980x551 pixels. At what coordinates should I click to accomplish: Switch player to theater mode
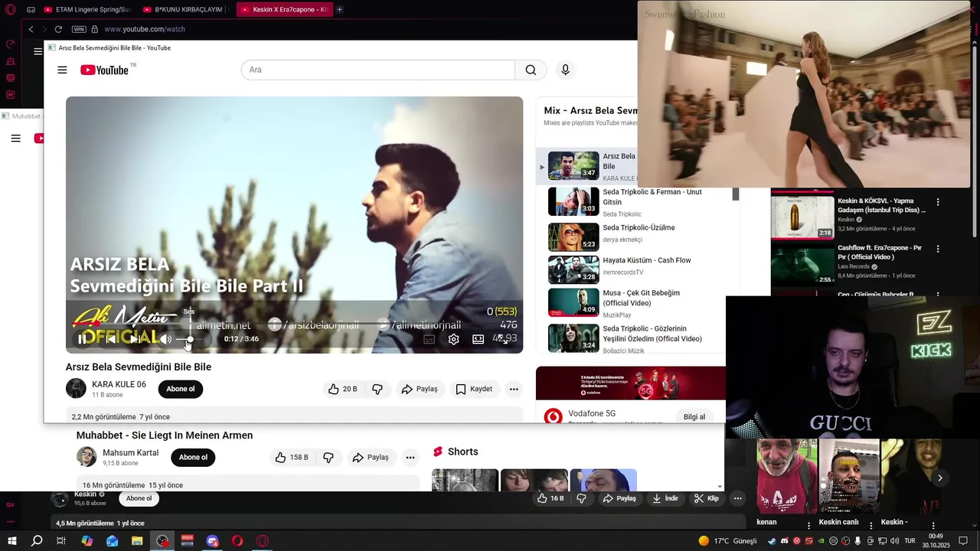(479, 339)
